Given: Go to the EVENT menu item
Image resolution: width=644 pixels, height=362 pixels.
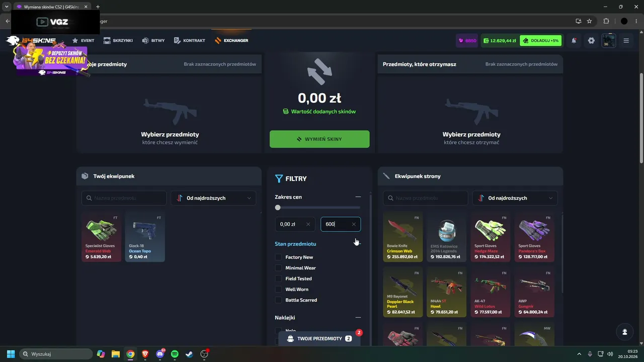Looking at the screenshot, I should point(83,41).
